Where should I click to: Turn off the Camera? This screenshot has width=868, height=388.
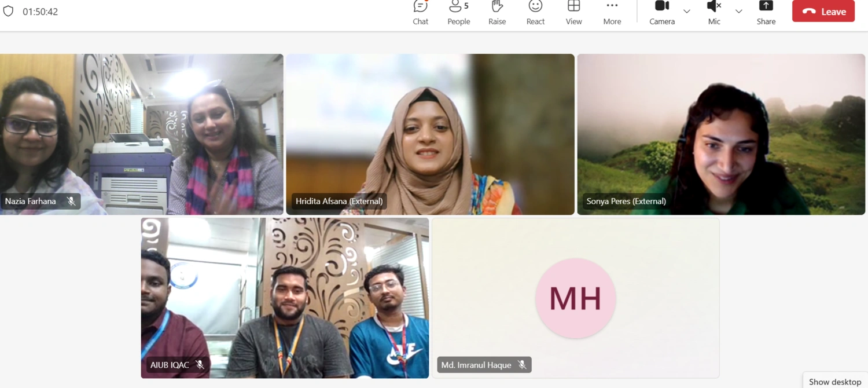[x=661, y=12]
